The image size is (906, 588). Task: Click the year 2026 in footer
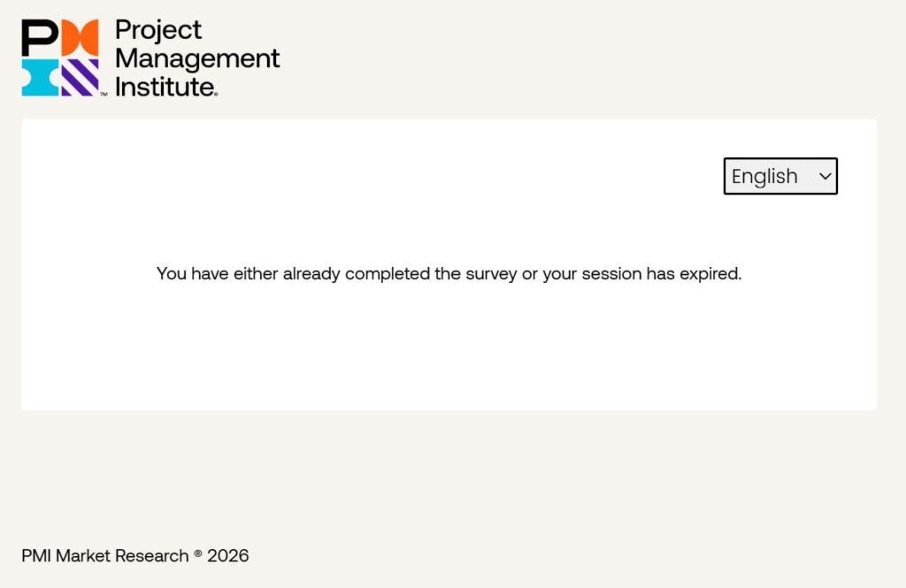point(228,556)
